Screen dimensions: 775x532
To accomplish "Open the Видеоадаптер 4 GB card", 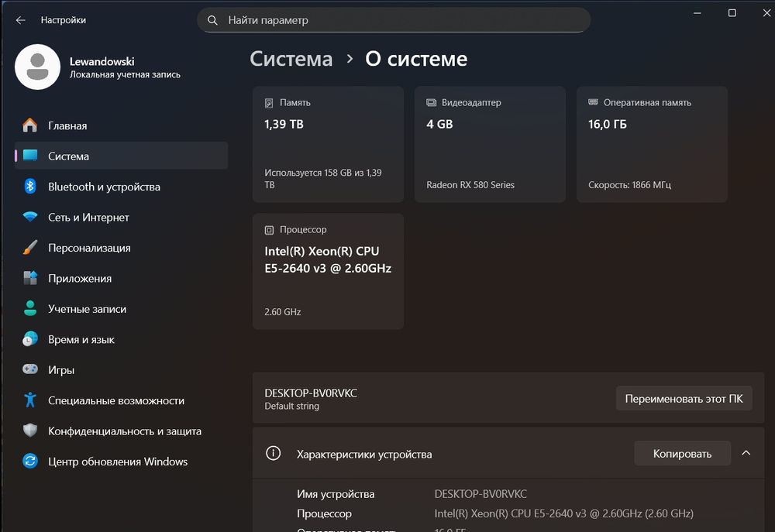I will tap(490, 144).
